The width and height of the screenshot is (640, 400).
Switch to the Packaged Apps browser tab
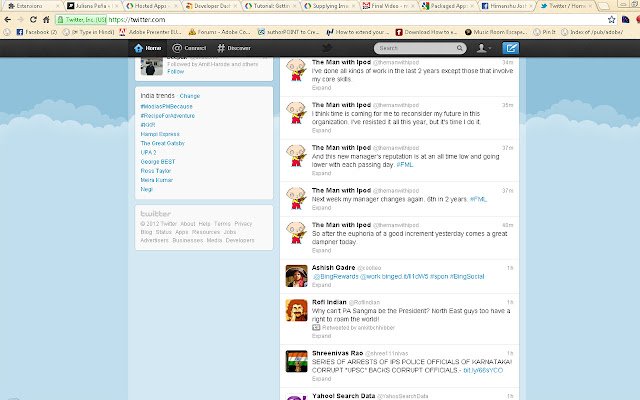447,6
